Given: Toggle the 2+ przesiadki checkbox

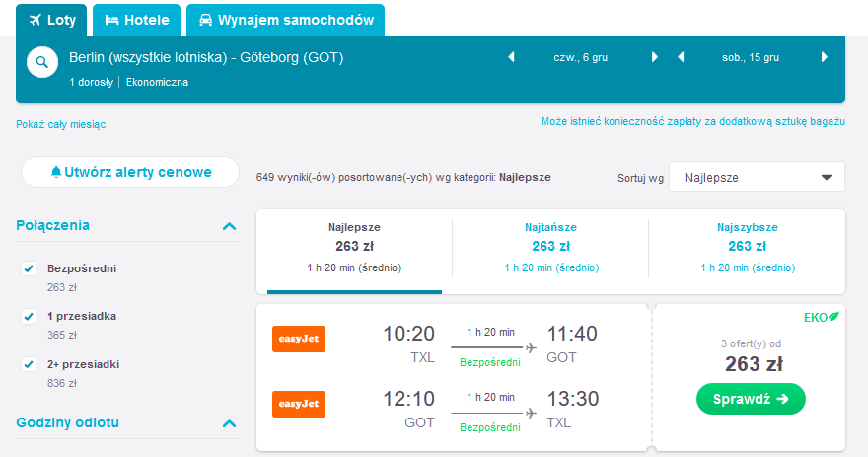Looking at the screenshot, I should pos(29,364).
